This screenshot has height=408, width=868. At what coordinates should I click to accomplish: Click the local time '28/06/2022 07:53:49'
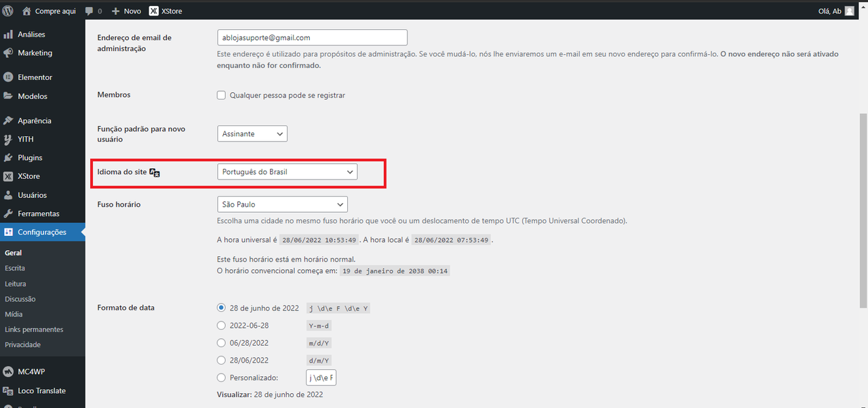pyautogui.click(x=451, y=240)
